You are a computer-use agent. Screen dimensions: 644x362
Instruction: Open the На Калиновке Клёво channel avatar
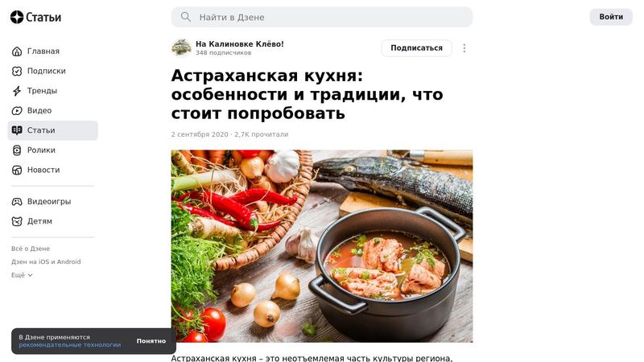coord(181,48)
